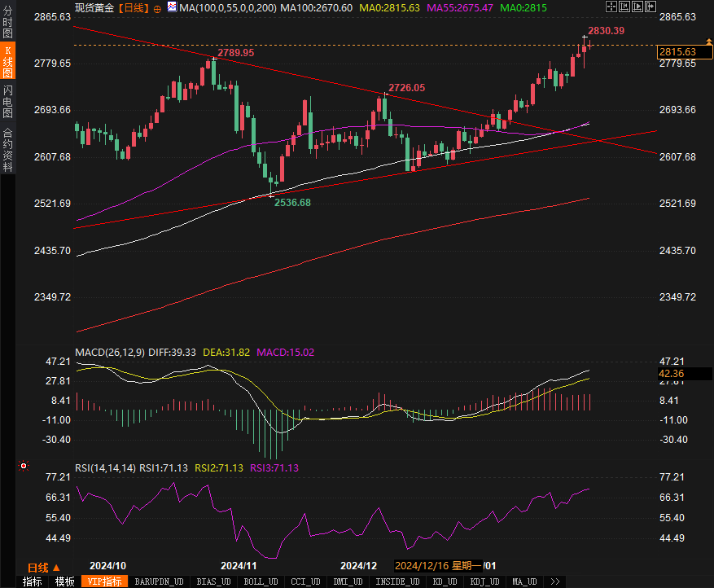Image resolution: width=714 pixels, height=588 pixels.
Task: Click the MA indicator chart icon
Action: point(172,7)
